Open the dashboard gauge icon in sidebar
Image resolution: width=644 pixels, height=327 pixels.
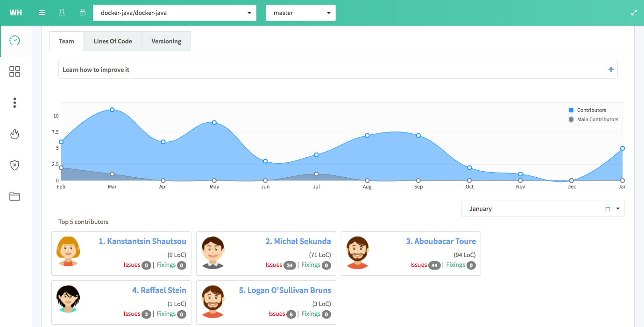pyautogui.click(x=15, y=41)
